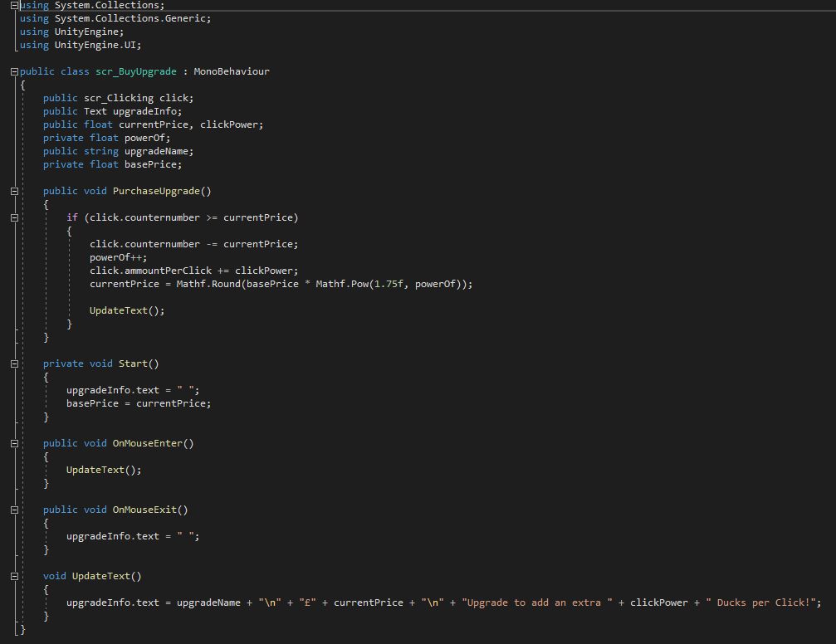
Task: Place cursor on the scr_BuyUpgrade class name
Action: click(135, 71)
